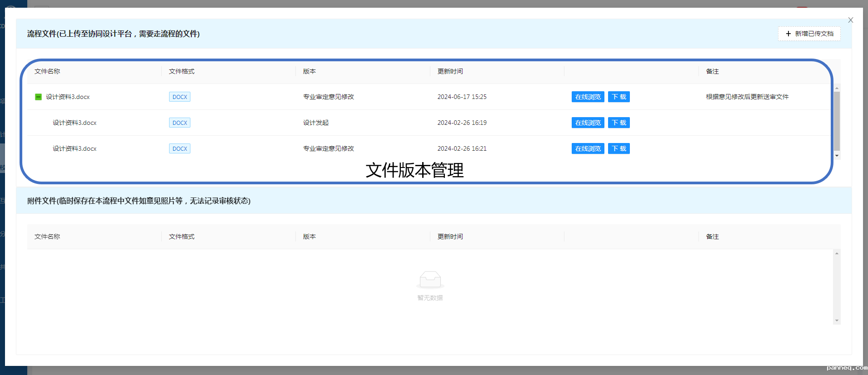868x375 pixels.
Task: Download the 2024-02-26 16:21 file version
Action: pos(619,148)
